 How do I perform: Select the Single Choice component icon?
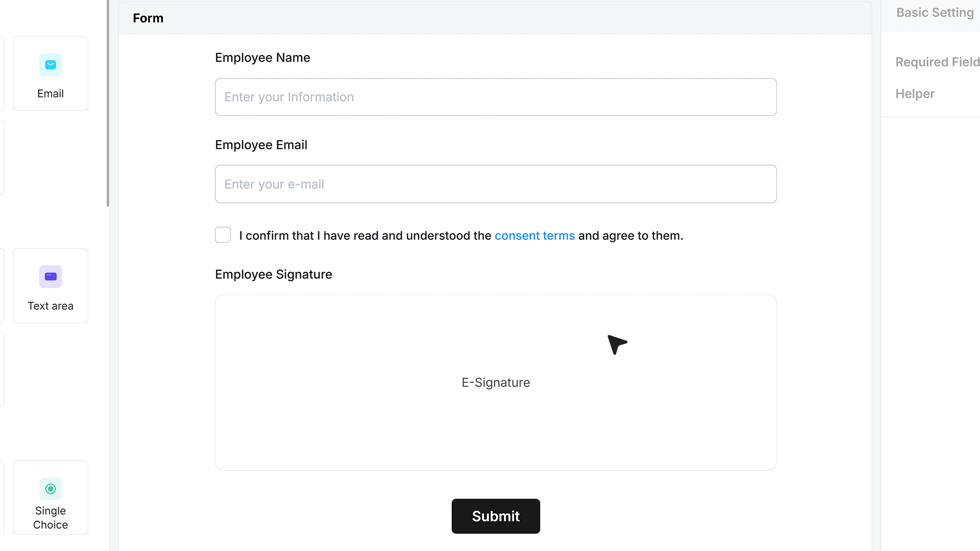(x=51, y=489)
